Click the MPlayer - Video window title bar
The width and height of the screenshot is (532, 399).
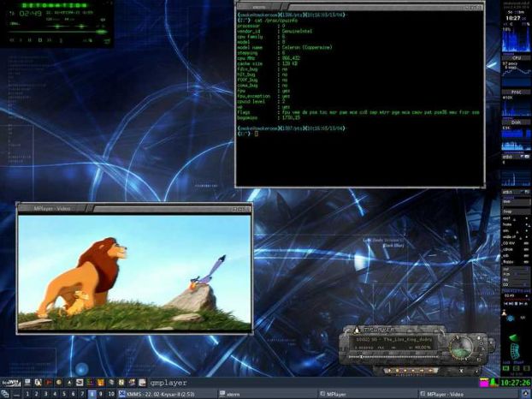[x=134, y=208]
